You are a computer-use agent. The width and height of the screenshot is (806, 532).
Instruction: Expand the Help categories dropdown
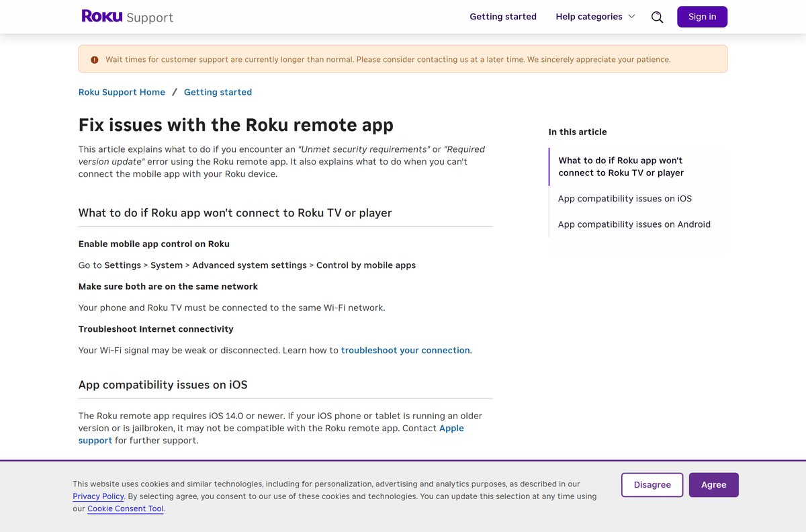coord(595,17)
